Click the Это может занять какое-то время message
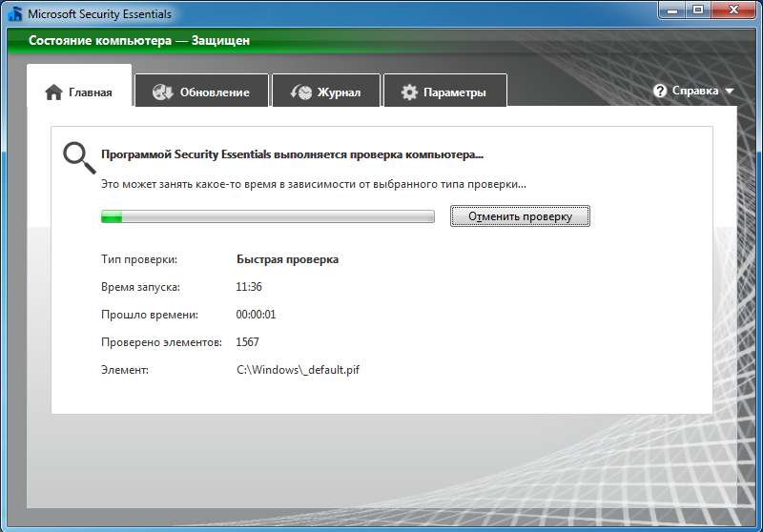 pos(314,184)
